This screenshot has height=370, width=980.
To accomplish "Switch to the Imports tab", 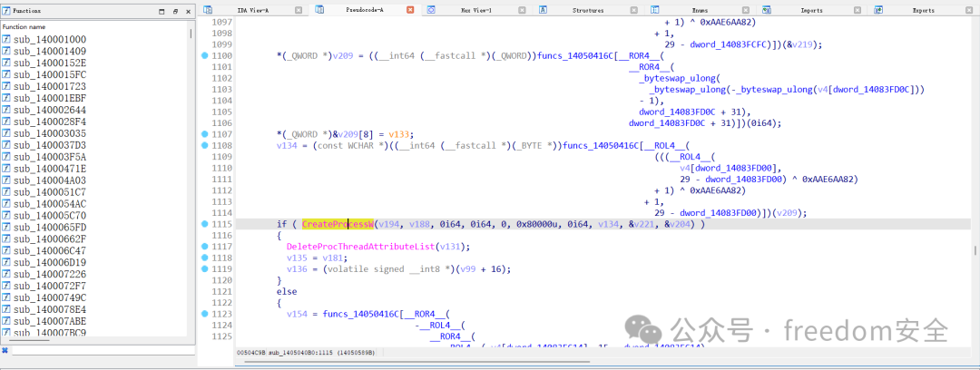I will point(811,10).
